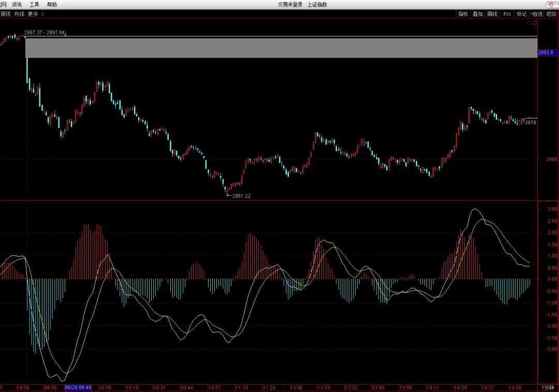Click the highlighted 06/28 09:49 time marker
This screenshot has width=559, height=392.
[78, 387]
